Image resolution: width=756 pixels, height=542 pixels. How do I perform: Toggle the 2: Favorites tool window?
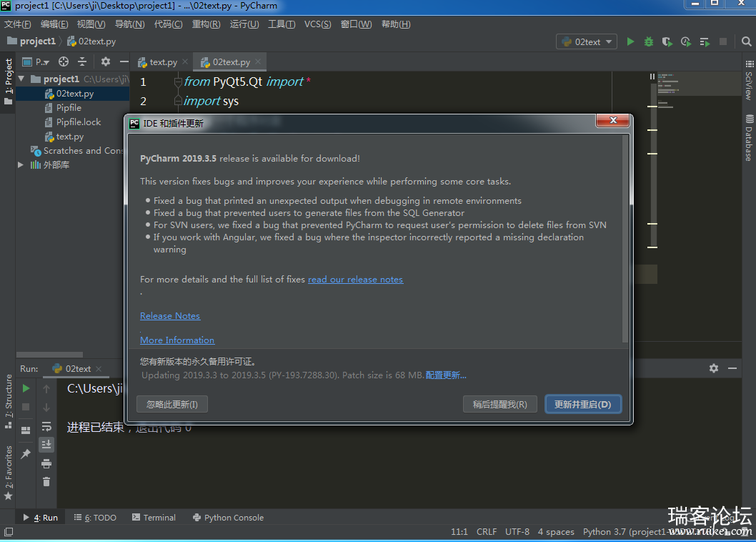[x=8, y=473]
